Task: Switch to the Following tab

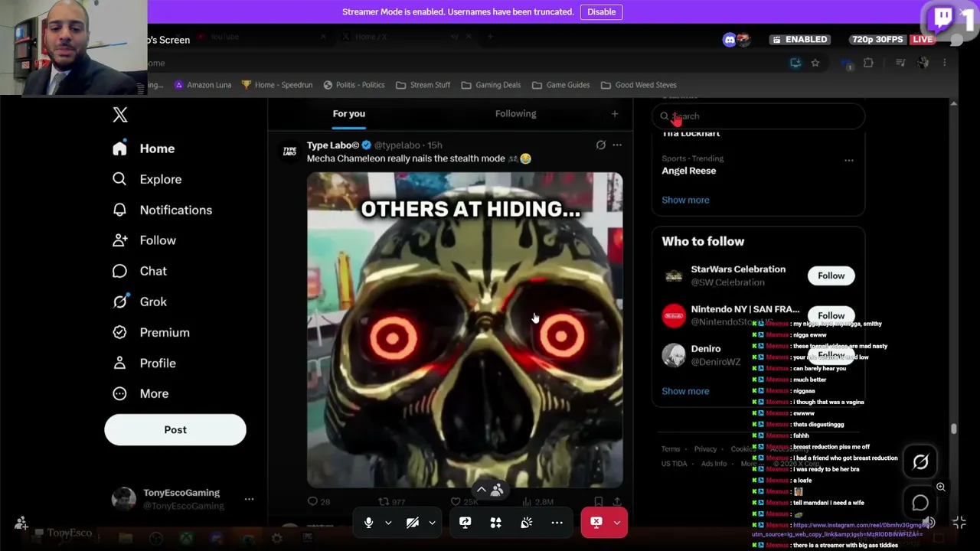Action: coord(515,113)
